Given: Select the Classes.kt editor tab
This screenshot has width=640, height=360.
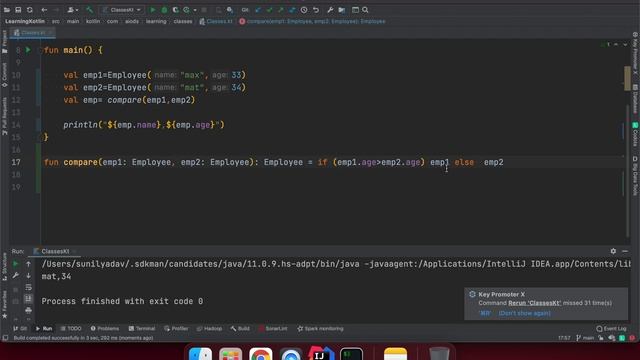Looking at the screenshot, I should coord(33,33).
